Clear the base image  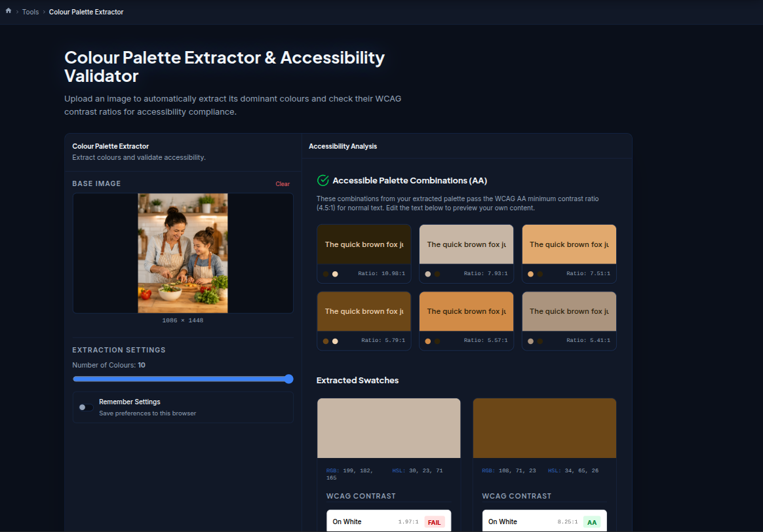283,184
